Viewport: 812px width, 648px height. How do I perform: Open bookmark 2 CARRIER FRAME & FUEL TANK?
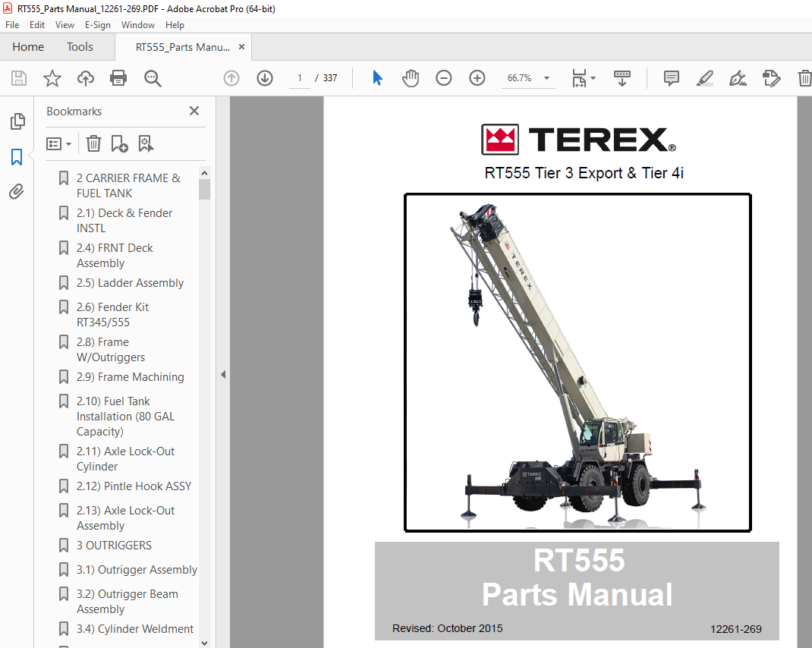[128, 185]
